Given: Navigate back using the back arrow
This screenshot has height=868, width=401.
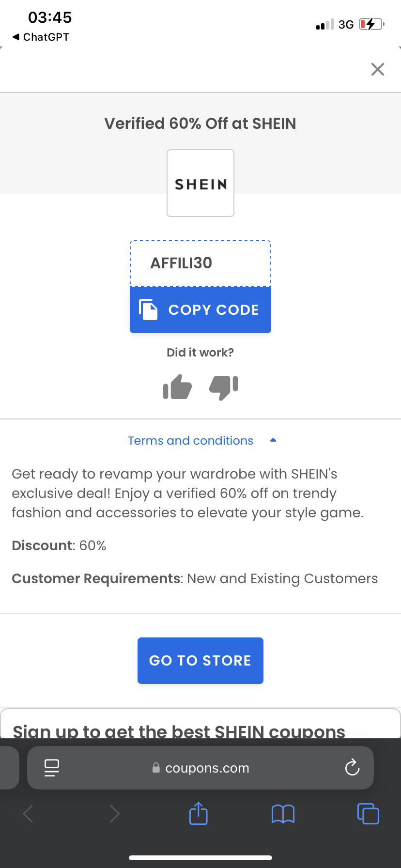Looking at the screenshot, I should click(x=28, y=814).
